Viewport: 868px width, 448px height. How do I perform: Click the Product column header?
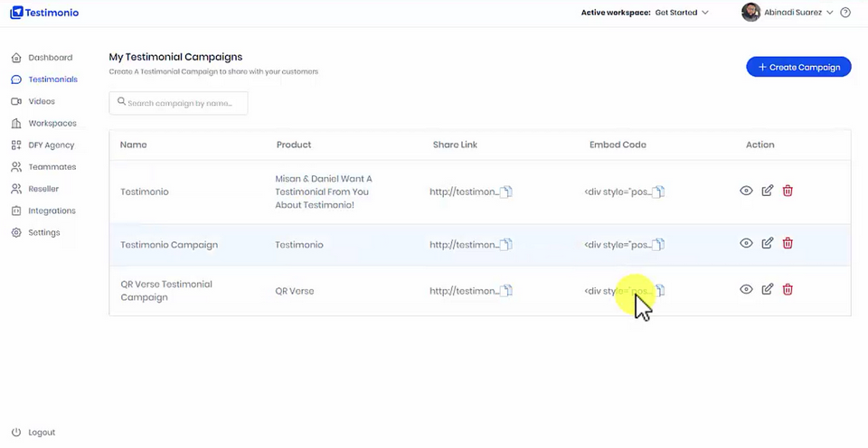coord(294,145)
